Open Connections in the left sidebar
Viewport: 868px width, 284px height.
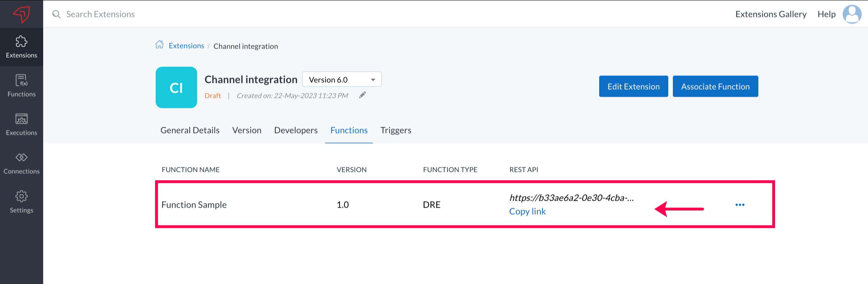tap(21, 163)
